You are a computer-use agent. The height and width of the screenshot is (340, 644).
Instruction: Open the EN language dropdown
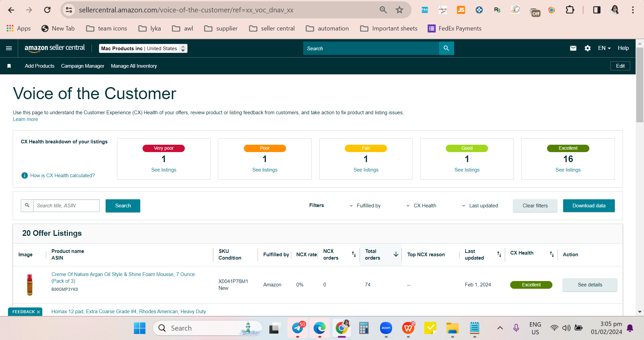click(x=604, y=48)
